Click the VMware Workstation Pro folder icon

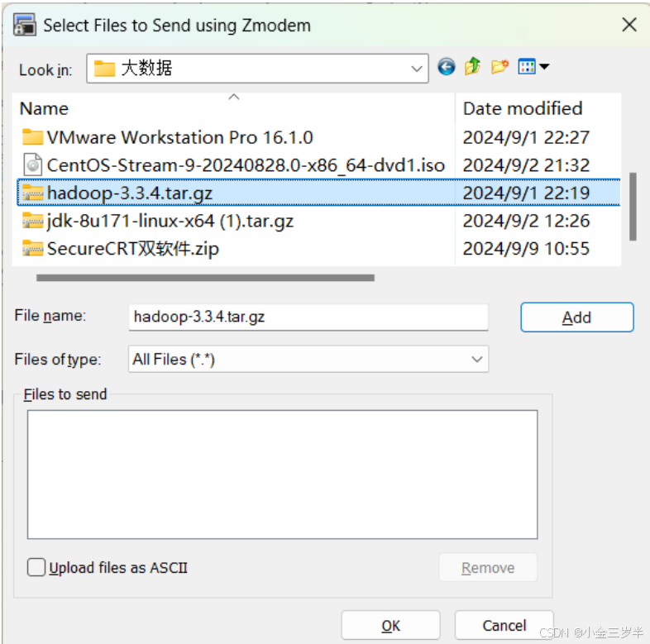pos(32,137)
